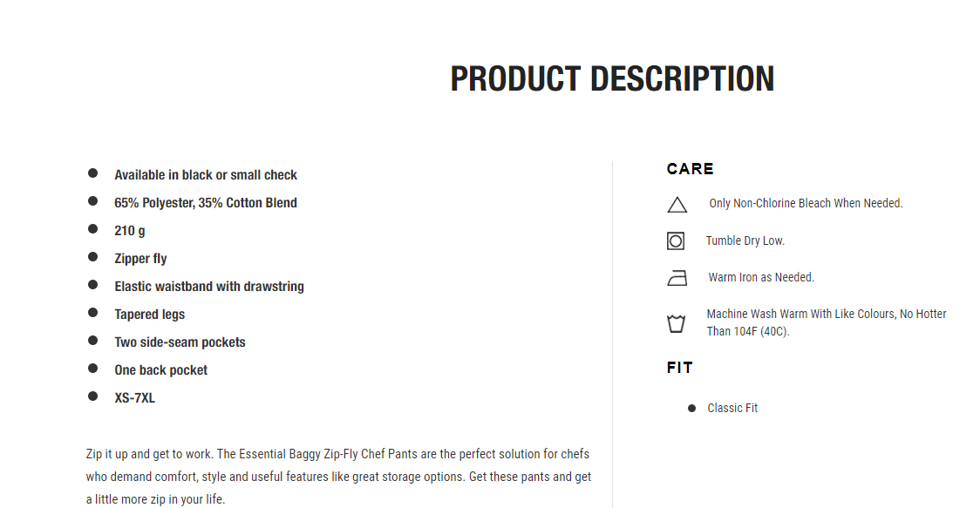Select the PRODUCT DESCRIPTION heading
The image size is (980, 508).
click(612, 78)
